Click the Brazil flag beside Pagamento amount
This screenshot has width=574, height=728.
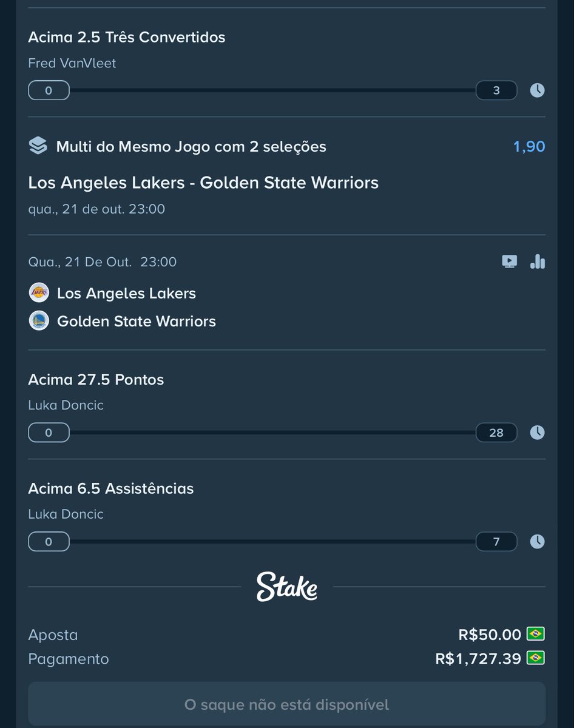point(536,658)
